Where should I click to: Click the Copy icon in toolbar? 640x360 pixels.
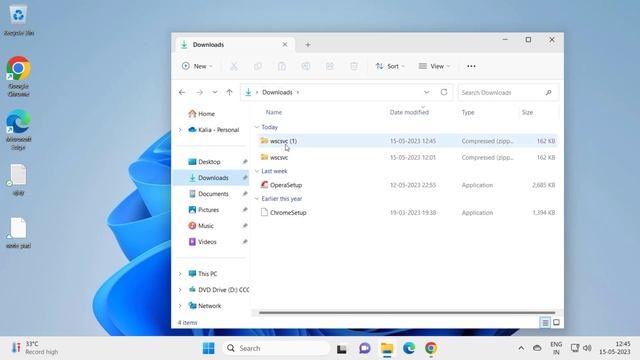(258, 66)
